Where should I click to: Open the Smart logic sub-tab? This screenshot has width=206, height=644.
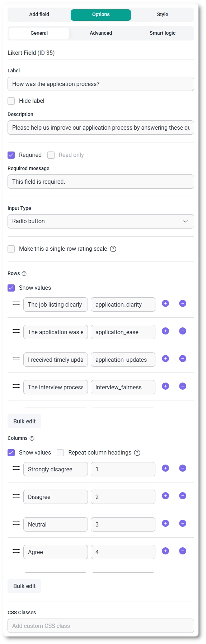pos(163,33)
